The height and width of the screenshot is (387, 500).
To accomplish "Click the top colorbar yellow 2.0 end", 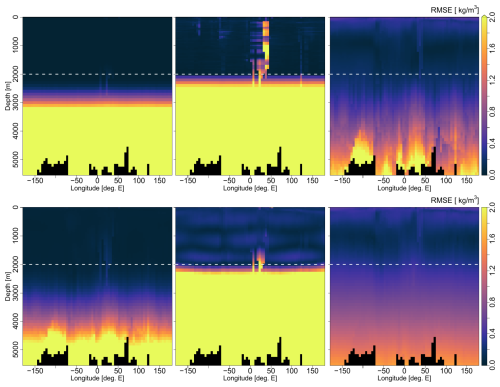I will coord(484,19).
